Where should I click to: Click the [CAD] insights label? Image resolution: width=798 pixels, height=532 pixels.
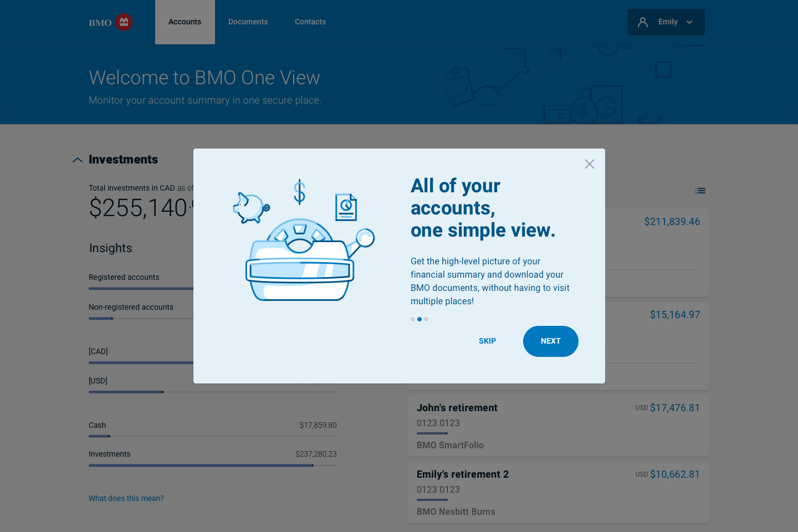click(x=98, y=351)
